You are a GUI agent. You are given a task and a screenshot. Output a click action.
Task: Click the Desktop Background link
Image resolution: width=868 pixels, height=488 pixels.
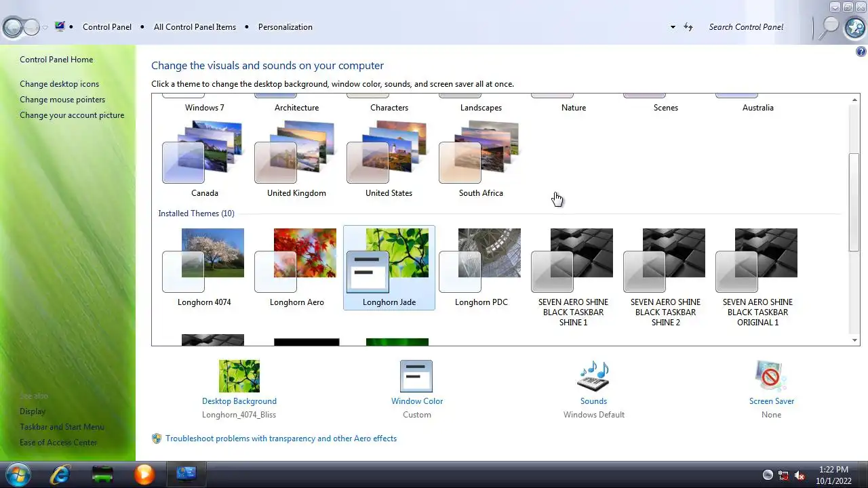pyautogui.click(x=239, y=401)
